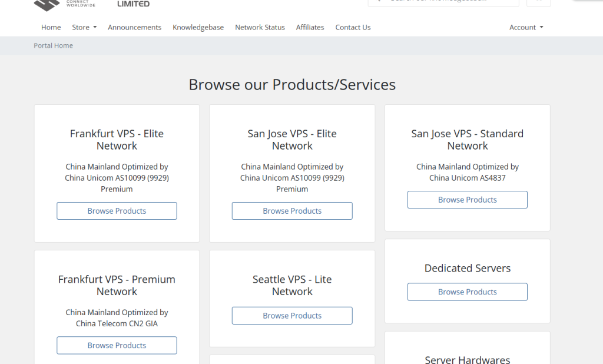Click the Portal Home breadcrumb
Screen dimensions: 603x364
(x=53, y=45)
